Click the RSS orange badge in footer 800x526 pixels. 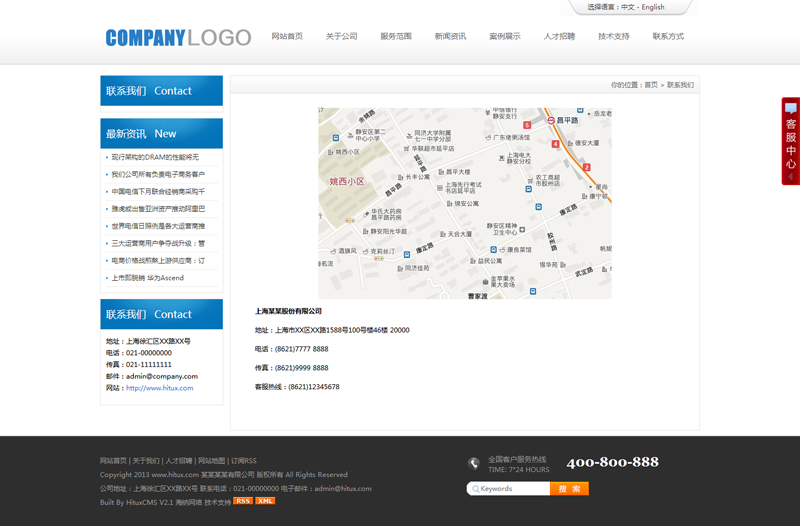click(243, 501)
